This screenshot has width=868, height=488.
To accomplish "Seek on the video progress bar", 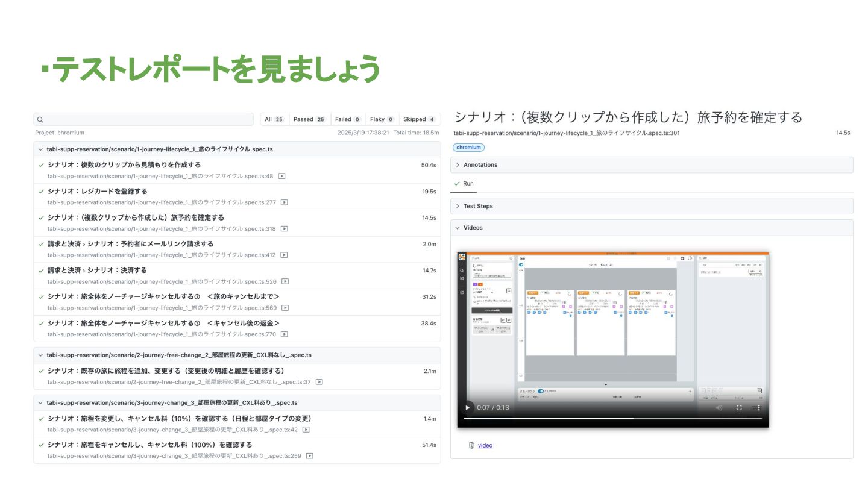I will click(613, 418).
